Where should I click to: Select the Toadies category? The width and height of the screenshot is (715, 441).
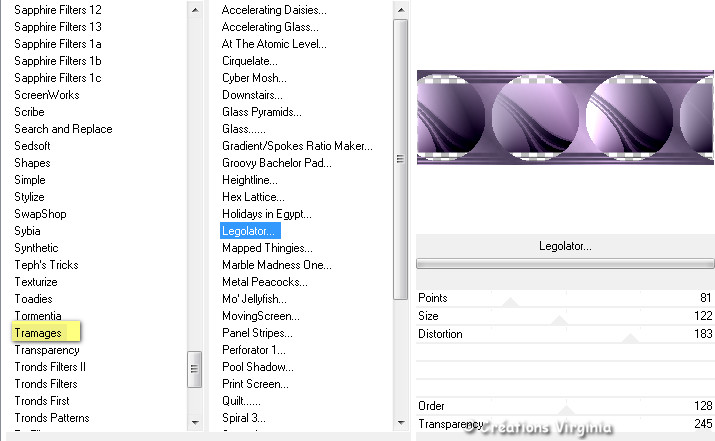click(x=34, y=299)
